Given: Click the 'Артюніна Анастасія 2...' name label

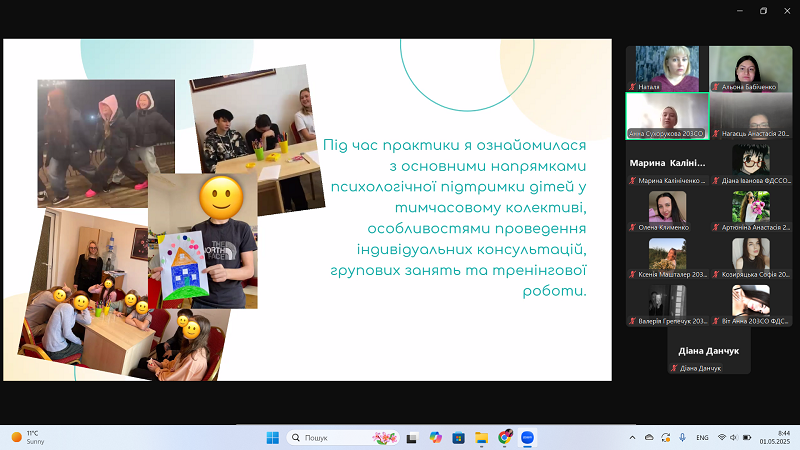Looking at the screenshot, I should [x=755, y=228].
